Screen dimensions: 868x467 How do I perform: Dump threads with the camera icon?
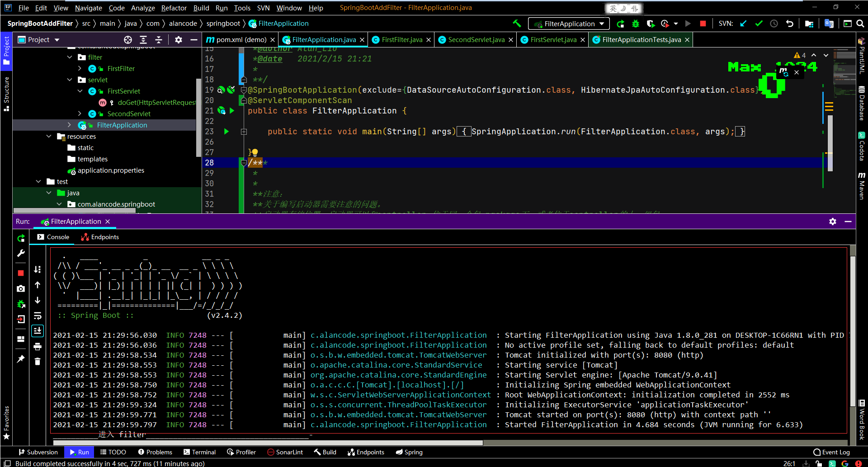[21, 288]
